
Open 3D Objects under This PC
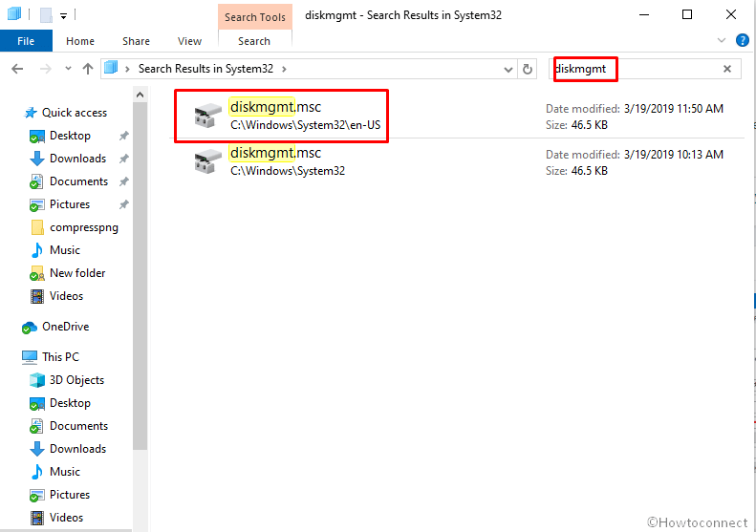(76, 380)
